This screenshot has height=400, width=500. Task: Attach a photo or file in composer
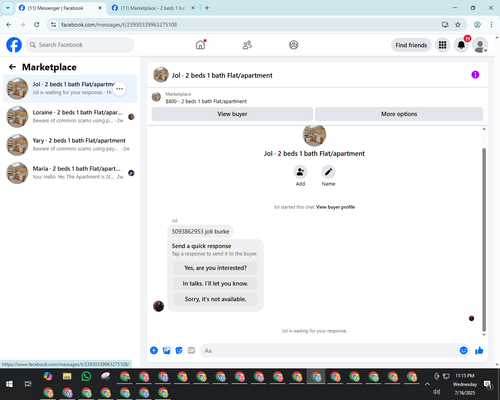166,350
